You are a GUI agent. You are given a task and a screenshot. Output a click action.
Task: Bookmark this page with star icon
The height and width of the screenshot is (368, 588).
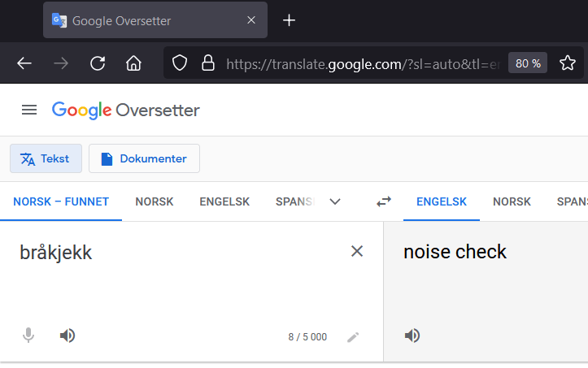coord(568,63)
